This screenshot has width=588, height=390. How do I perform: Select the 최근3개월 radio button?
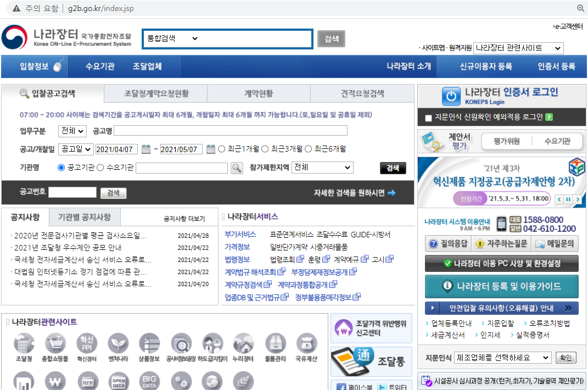(265, 149)
